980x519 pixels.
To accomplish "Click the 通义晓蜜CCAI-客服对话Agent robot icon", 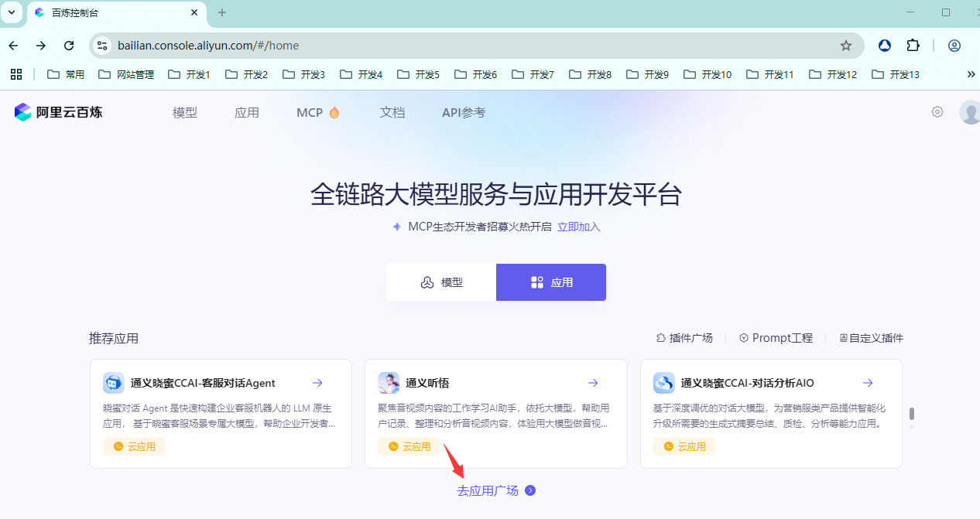I will 114,383.
